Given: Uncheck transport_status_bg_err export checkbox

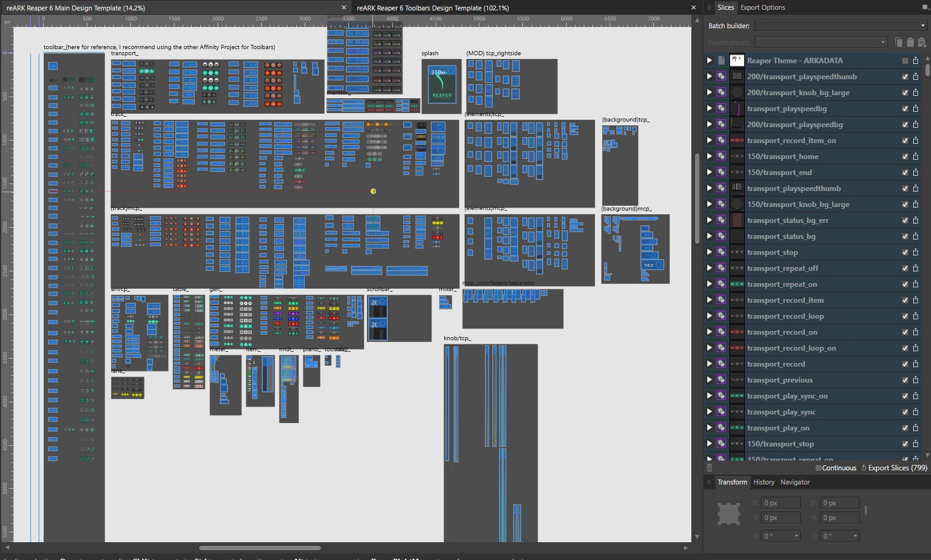Looking at the screenshot, I should tap(905, 220).
